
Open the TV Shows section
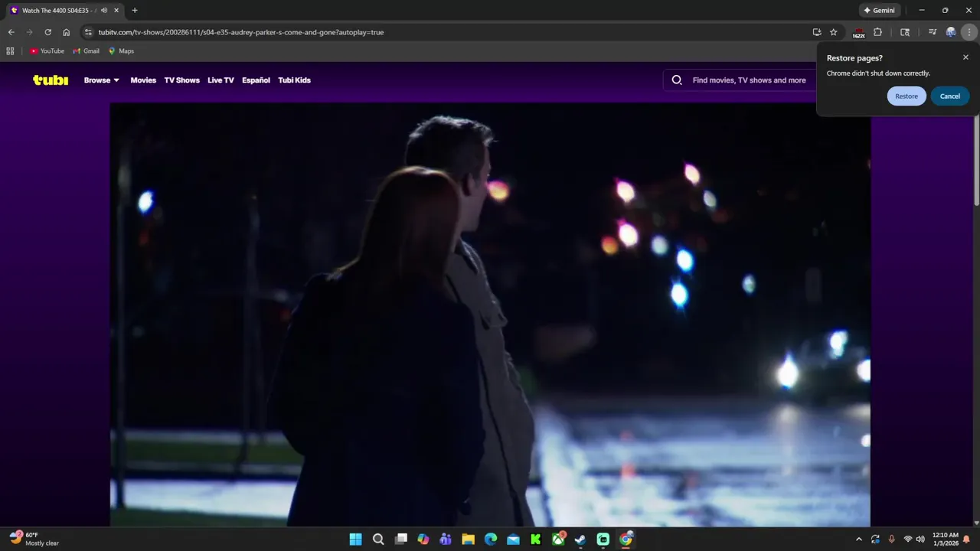coord(181,80)
